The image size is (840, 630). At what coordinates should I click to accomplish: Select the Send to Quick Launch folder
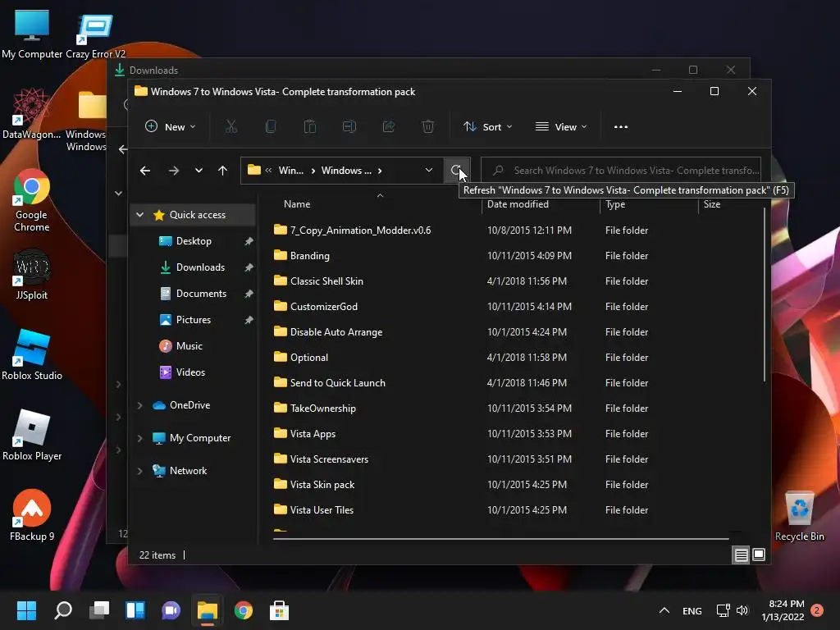click(x=337, y=383)
